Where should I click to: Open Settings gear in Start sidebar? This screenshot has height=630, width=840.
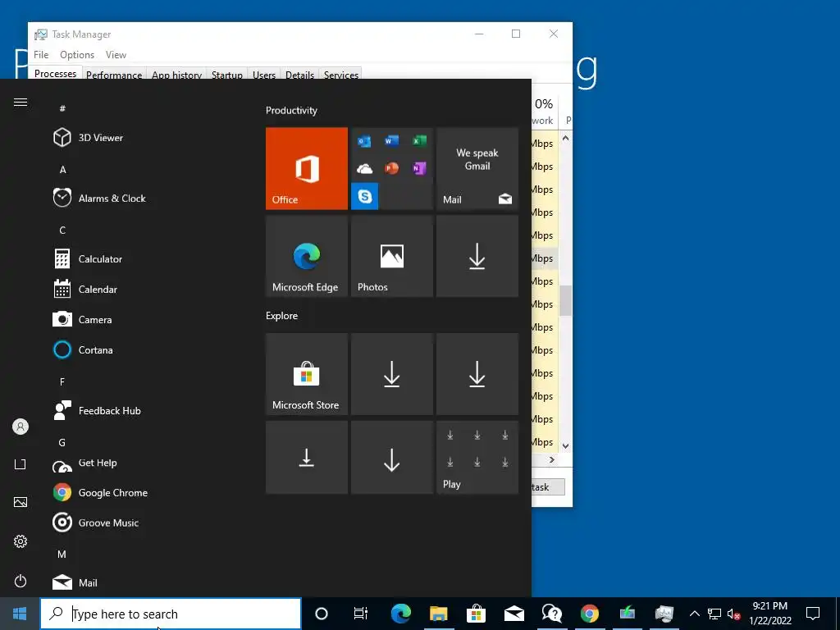[21, 541]
